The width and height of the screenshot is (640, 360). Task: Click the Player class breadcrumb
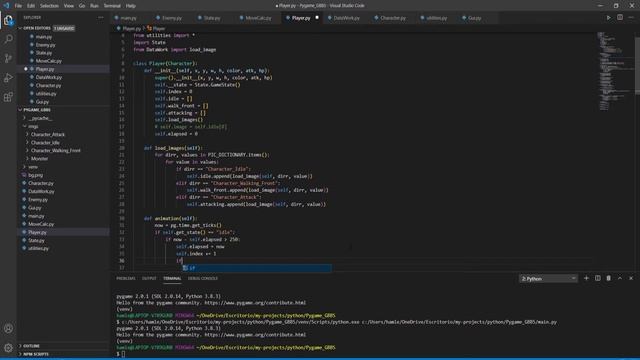(156, 29)
